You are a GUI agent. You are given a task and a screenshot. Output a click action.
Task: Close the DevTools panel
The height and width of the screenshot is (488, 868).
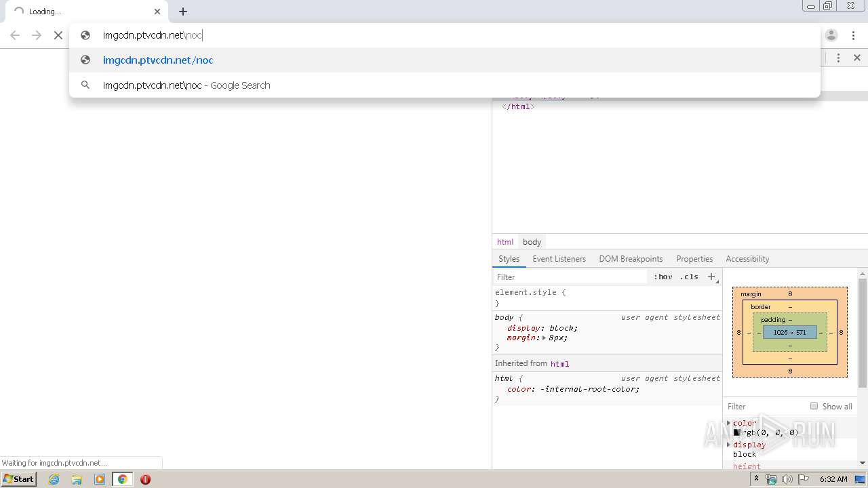pyautogui.click(x=857, y=58)
